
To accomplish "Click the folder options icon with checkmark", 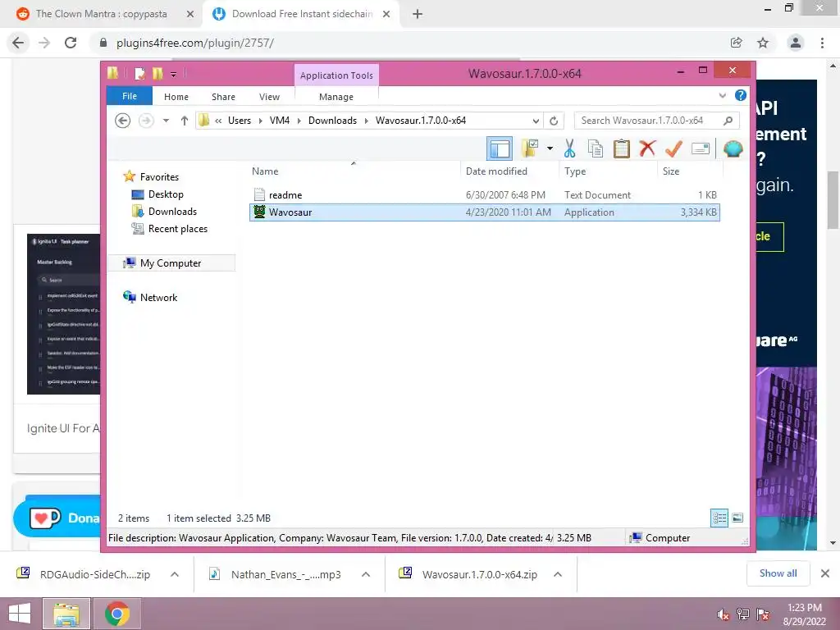I will click(x=530, y=148).
